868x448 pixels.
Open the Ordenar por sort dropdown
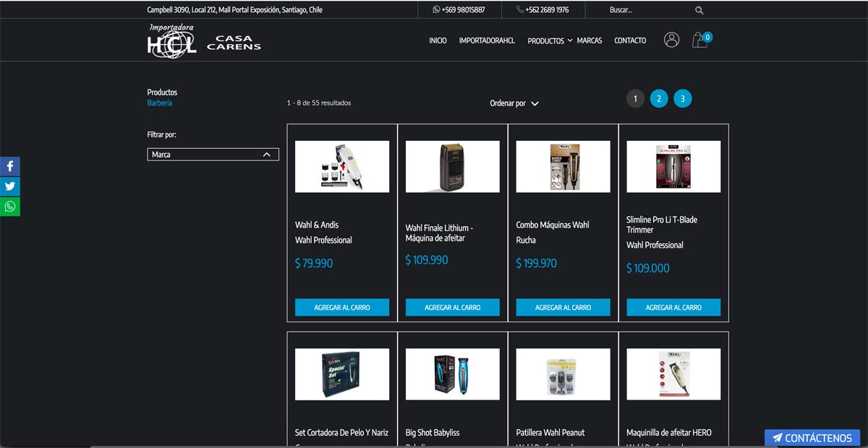514,103
